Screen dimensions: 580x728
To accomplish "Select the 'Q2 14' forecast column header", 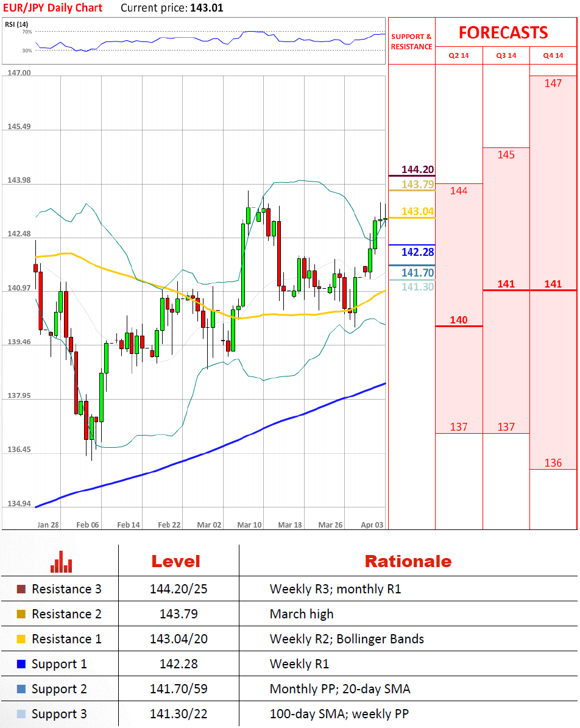I will [x=459, y=55].
